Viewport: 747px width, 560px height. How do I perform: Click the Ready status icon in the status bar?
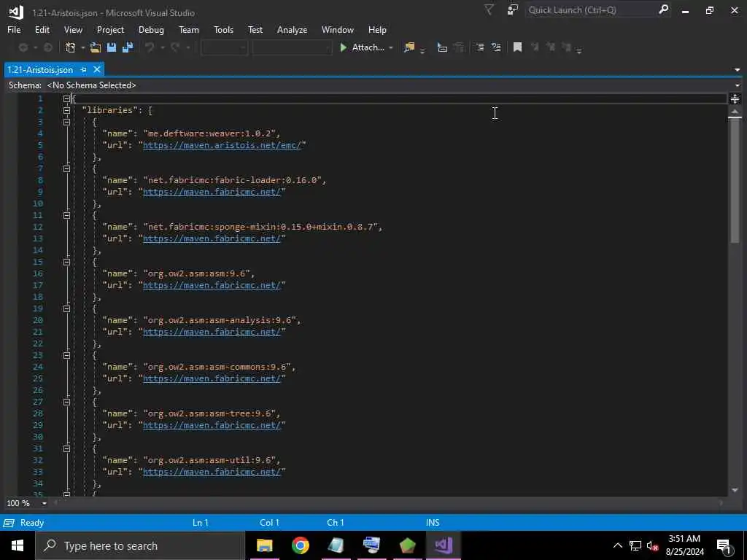(9, 523)
